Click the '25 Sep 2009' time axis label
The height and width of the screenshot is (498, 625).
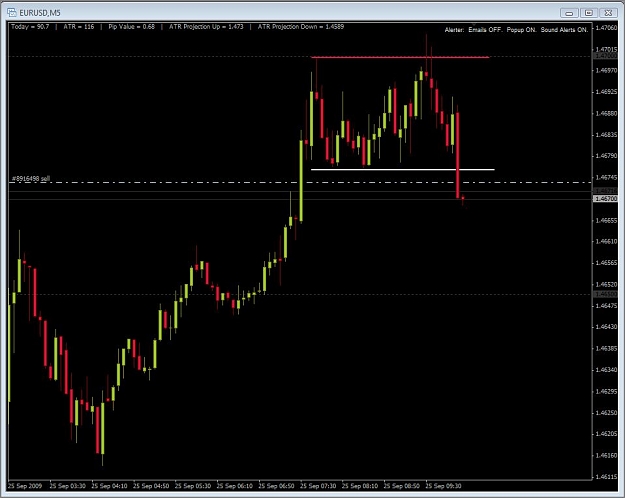[25, 486]
